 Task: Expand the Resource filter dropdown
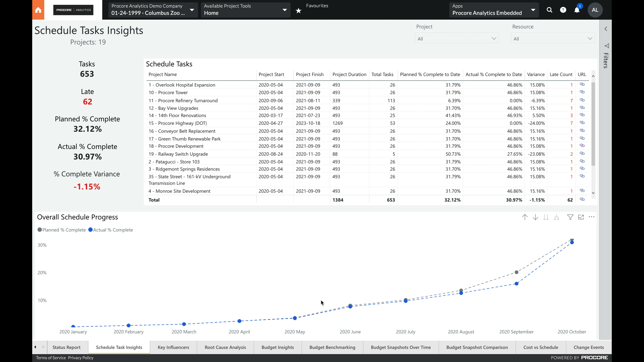pyautogui.click(x=553, y=39)
